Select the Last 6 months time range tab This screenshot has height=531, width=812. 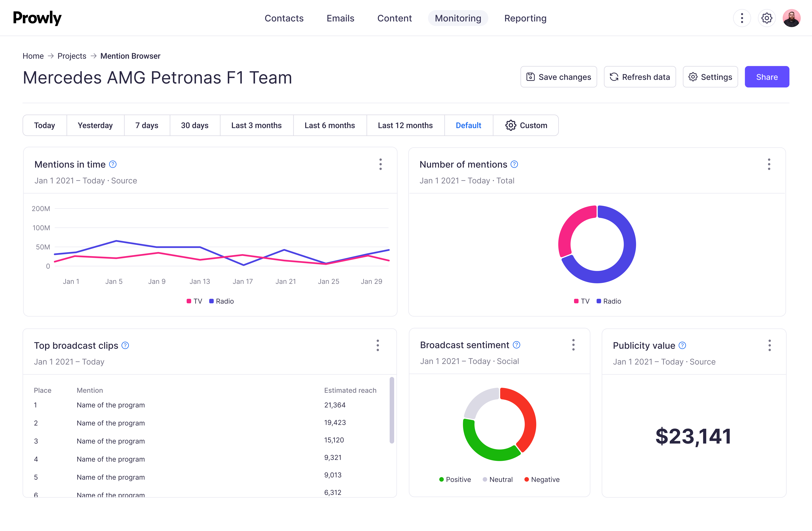coord(330,125)
